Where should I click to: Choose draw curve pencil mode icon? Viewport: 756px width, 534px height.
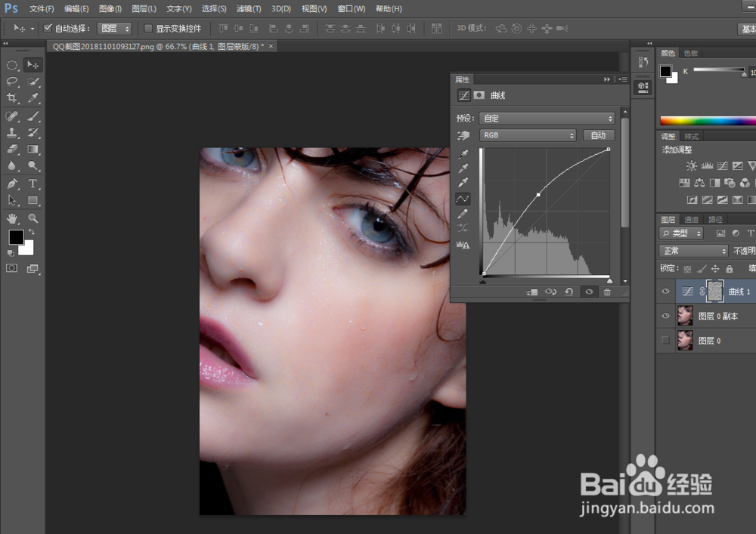pos(463,213)
